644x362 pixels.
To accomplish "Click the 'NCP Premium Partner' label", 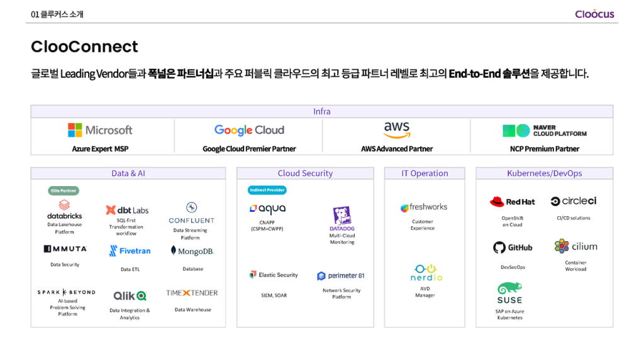I will coord(545,148).
